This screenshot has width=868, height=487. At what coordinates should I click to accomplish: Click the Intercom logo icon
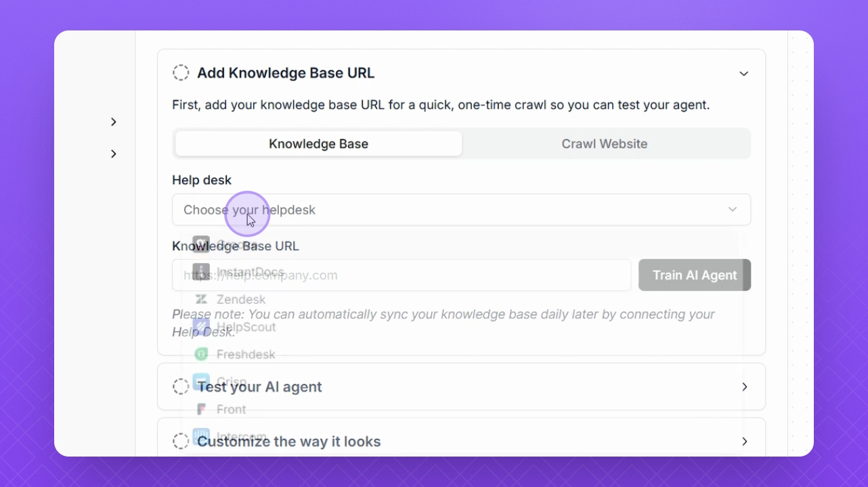point(201,436)
